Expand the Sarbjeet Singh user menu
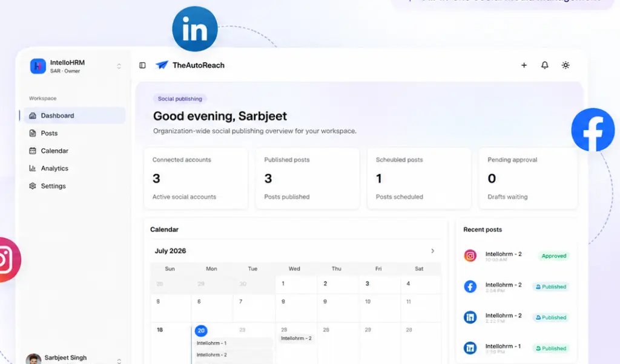620x364 pixels. 119,361
